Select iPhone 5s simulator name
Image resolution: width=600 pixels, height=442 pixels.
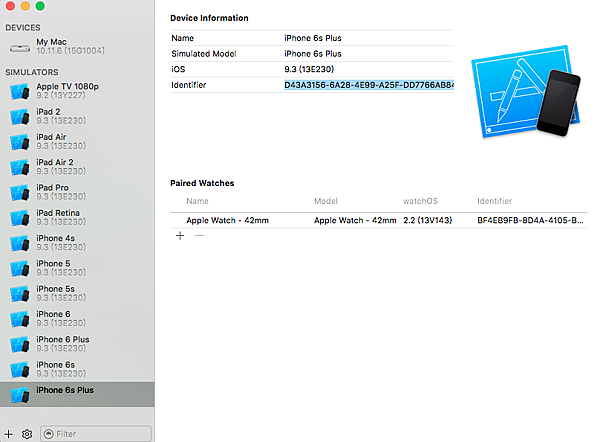(x=55, y=289)
